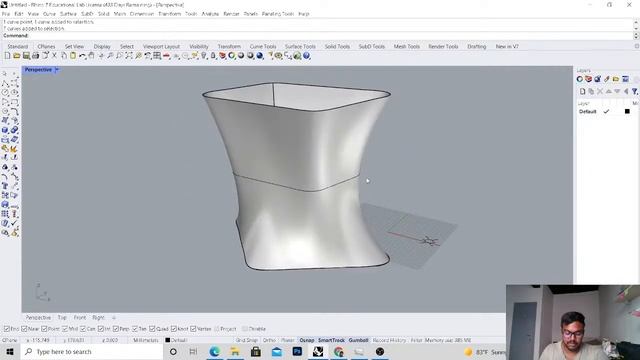Click the CPlane coordinate toggle in status bar
This screenshot has width=640, height=360.
tap(10, 340)
